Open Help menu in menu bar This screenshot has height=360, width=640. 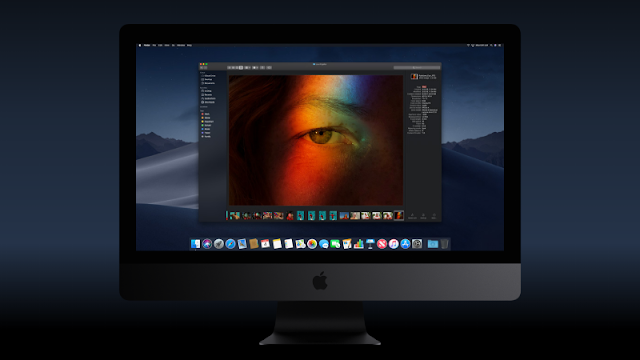coord(189,45)
